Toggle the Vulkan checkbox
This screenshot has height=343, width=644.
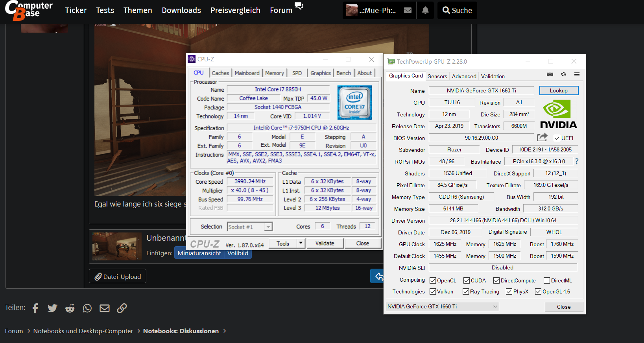coord(433,291)
